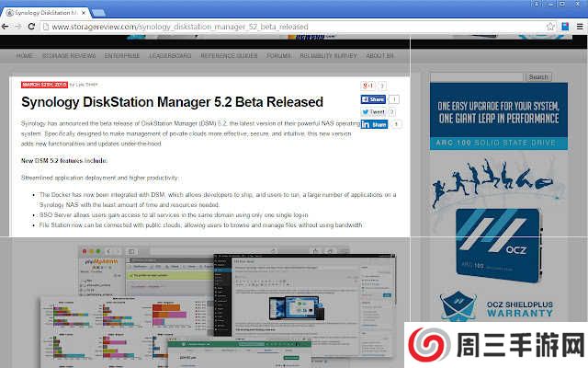588x368 pixels.
Task: Click the Google +1 count box
Action: pos(382,86)
